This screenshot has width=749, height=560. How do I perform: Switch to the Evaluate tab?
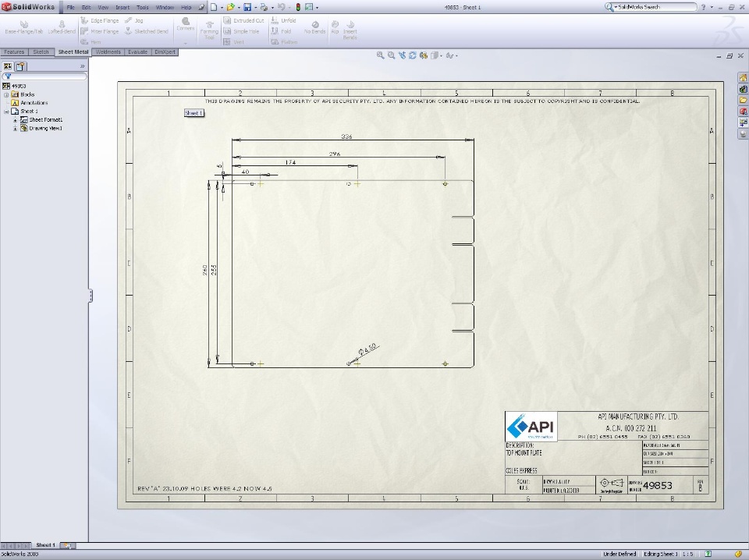(137, 52)
